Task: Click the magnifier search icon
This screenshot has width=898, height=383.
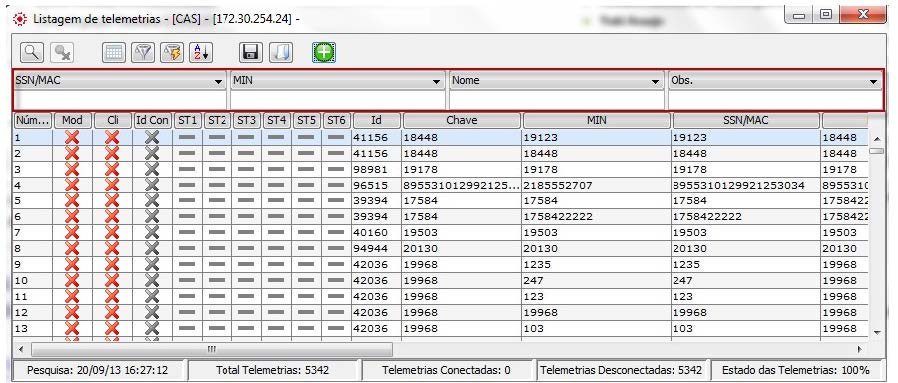Action: 32,53
